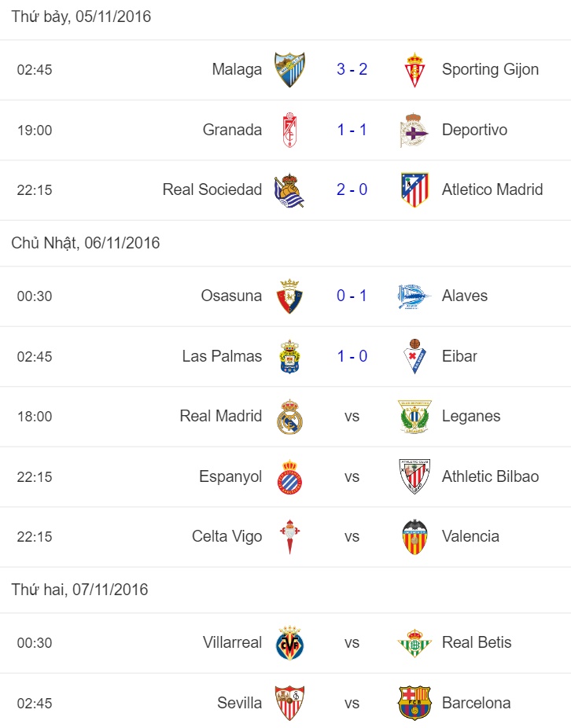Viewport: 571px width, 728px height.
Task: Open the Valencia bat-topped crest
Action: (x=414, y=537)
